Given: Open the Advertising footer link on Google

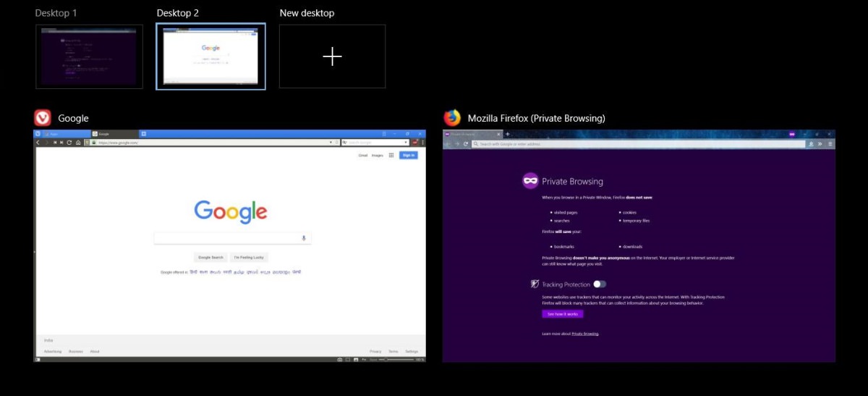Looking at the screenshot, I should coord(53,351).
